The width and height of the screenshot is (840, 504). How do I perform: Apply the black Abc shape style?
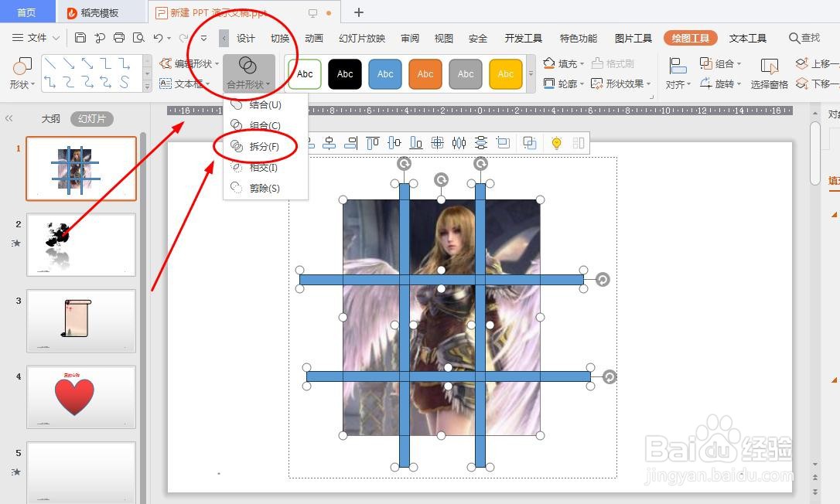[345, 73]
